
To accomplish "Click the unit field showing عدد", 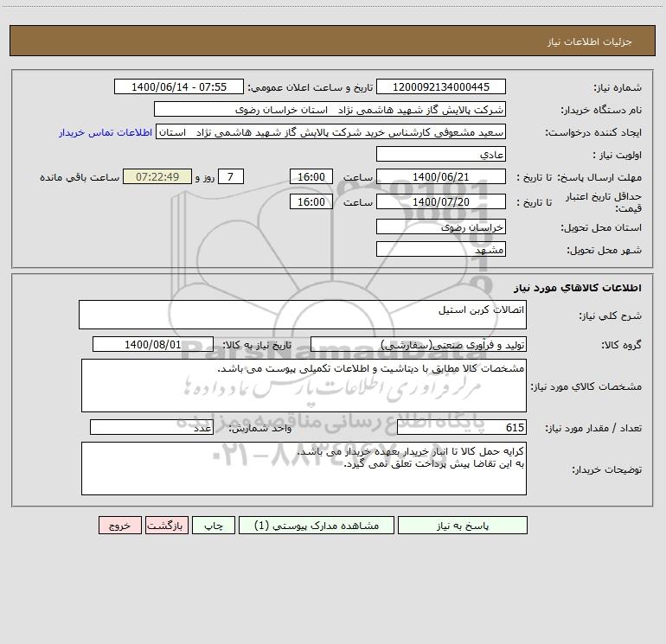I will (151, 428).
